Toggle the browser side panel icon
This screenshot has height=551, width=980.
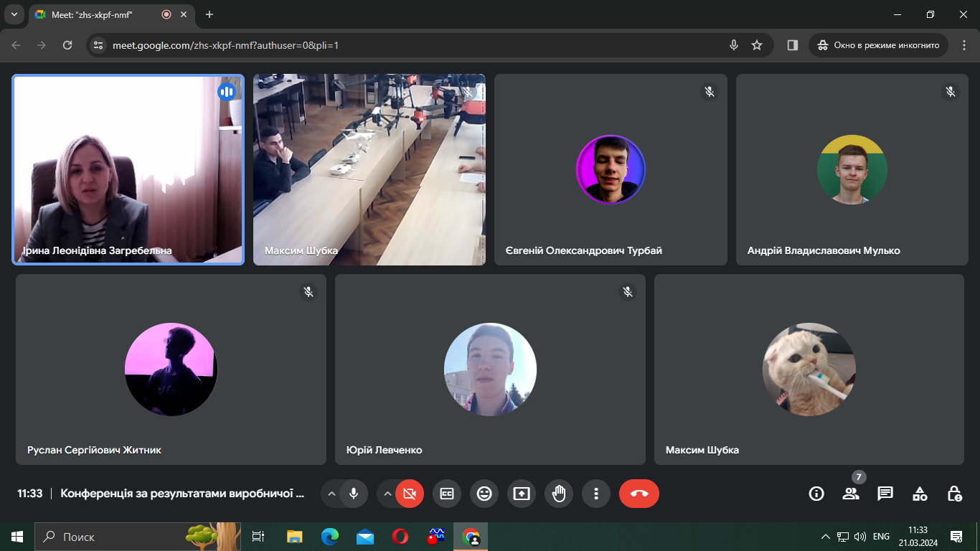[793, 44]
